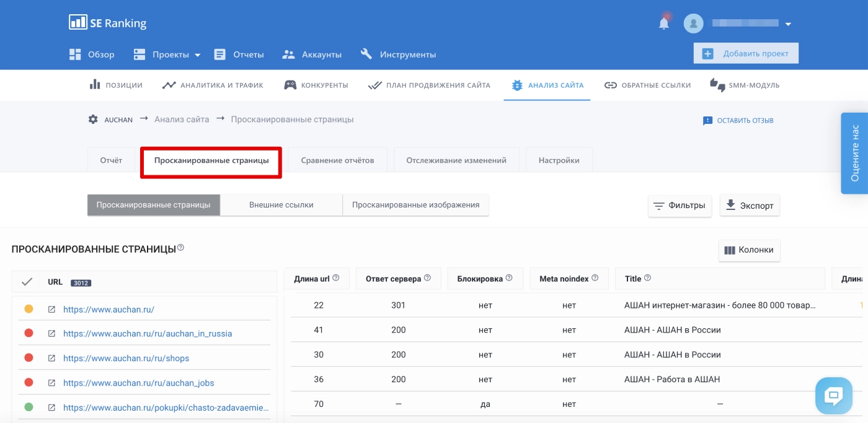Screen dimensions: 868x423
Task: Click the Добавить проект button
Action: pos(746,53)
